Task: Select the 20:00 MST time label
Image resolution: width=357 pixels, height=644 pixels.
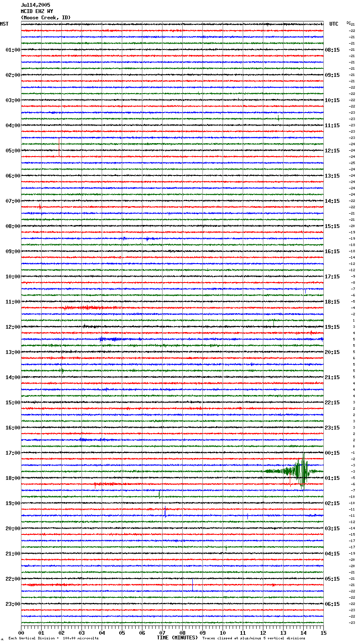Action: coord(13,529)
